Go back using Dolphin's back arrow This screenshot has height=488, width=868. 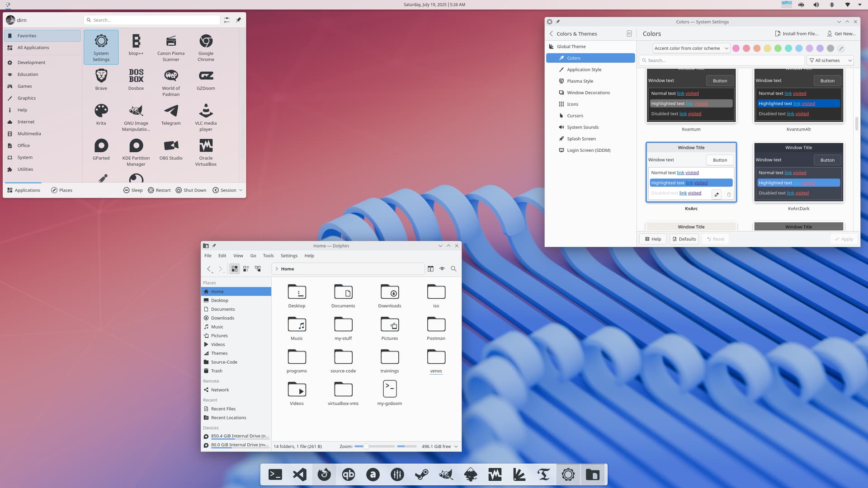click(209, 268)
